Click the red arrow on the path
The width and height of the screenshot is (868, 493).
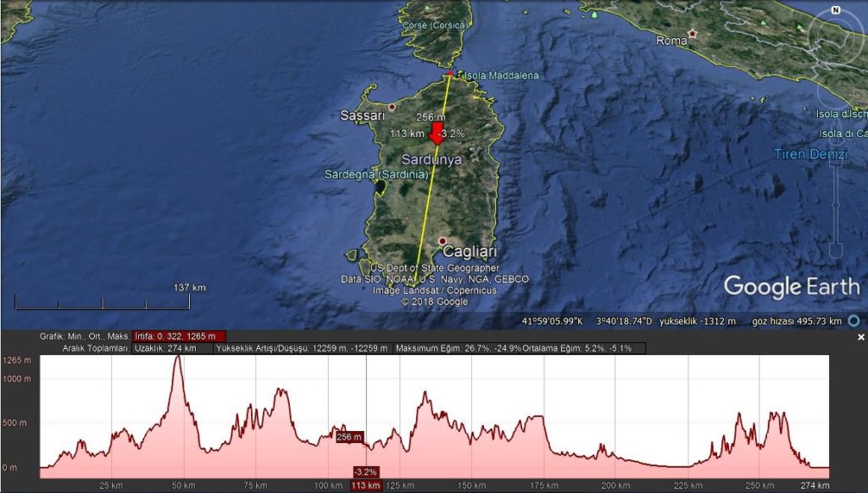(x=437, y=135)
